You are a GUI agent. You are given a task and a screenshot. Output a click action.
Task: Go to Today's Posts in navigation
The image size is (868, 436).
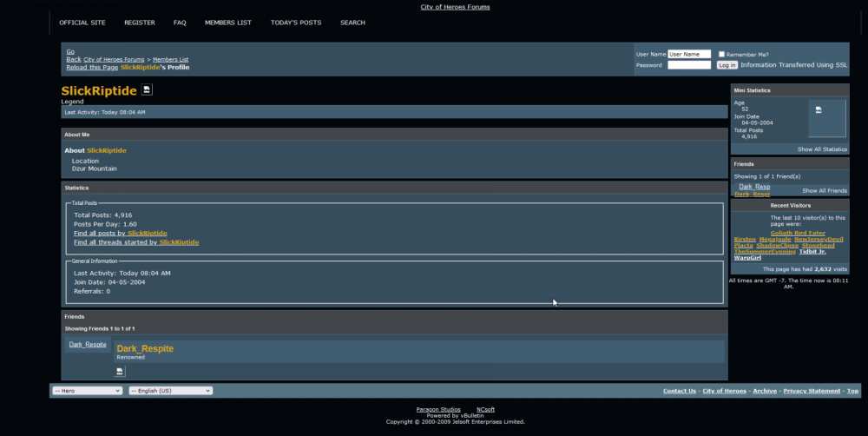pyautogui.click(x=295, y=23)
